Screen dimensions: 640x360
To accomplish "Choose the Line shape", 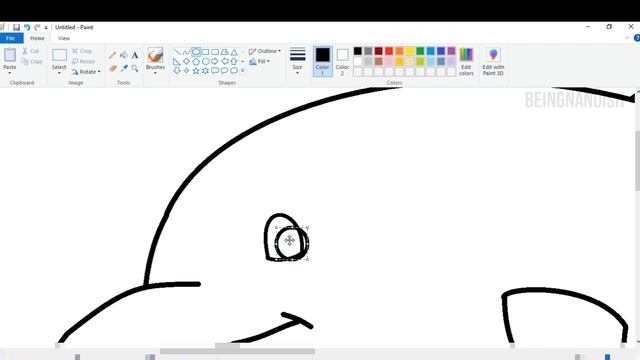I will tap(177, 52).
